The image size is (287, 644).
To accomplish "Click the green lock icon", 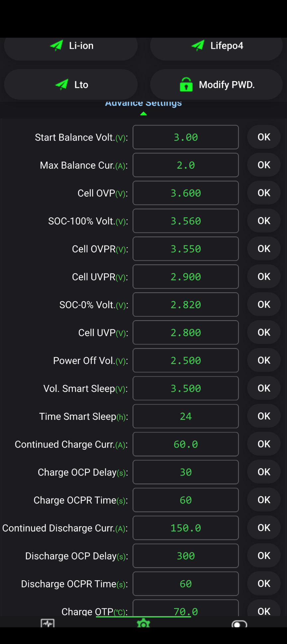I will [186, 85].
